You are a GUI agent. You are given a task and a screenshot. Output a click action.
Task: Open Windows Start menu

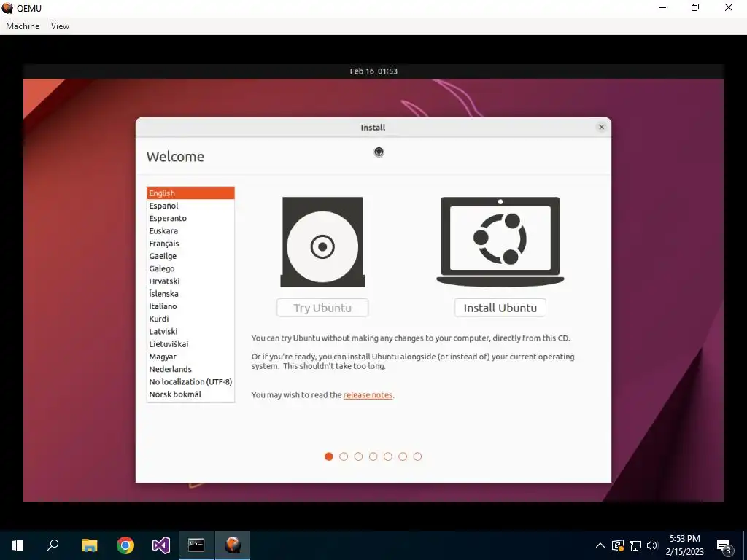click(18, 545)
